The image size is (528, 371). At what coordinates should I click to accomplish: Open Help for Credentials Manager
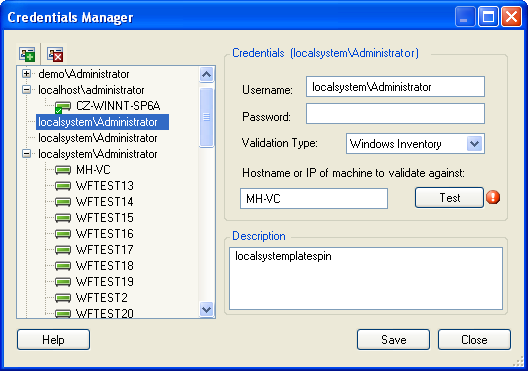54,340
